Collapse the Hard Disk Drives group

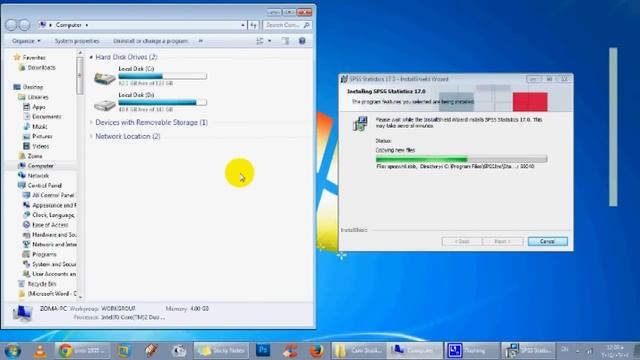pyautogui.click(x=91, y=57)
